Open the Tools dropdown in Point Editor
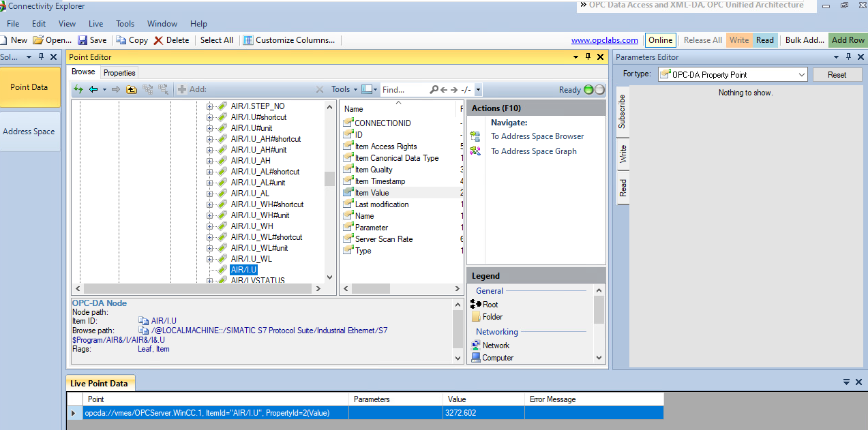 (344, 89)
